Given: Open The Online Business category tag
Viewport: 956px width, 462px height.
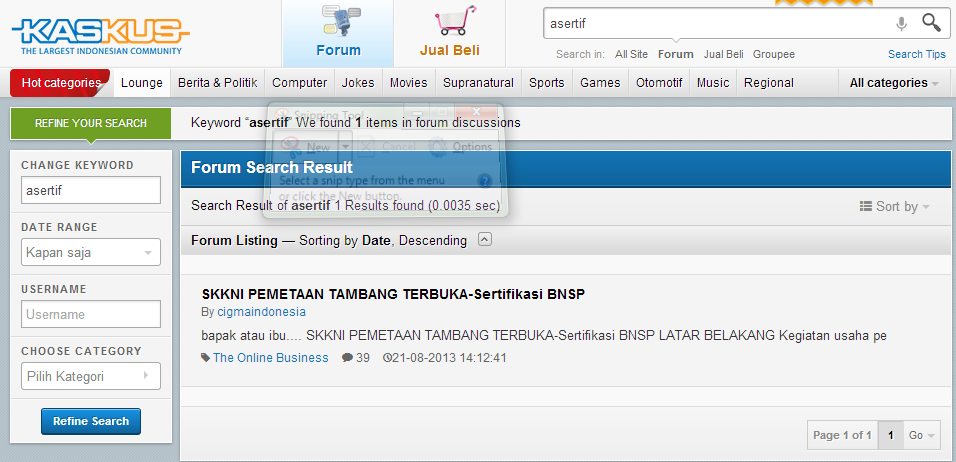Looking at the screenshot, I should coord(271,358).
